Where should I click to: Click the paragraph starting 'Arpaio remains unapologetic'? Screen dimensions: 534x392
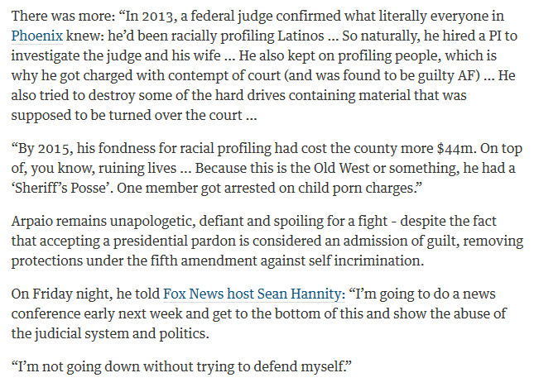pyautogui.click(x=267, y=241)
